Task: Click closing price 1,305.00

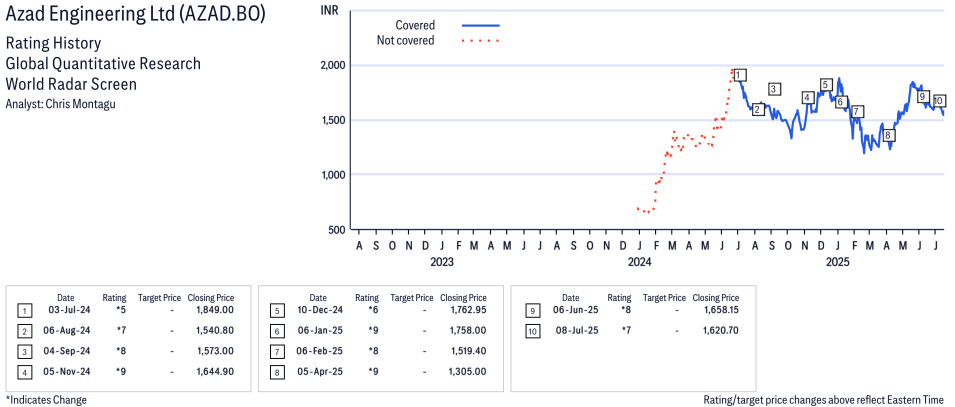Action: coord(467,371)
